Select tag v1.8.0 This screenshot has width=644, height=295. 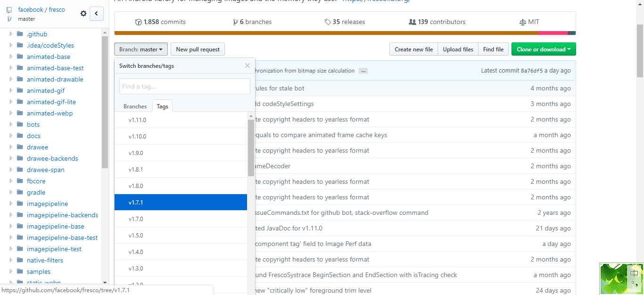[x=181, y=186]
